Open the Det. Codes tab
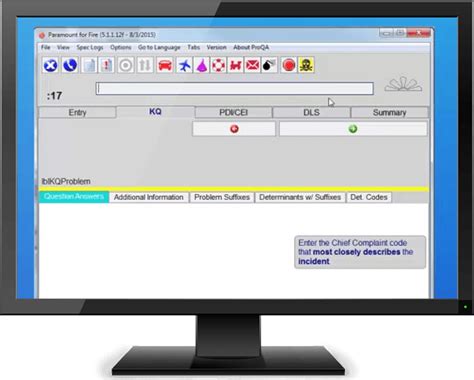 (x=369, y=197)
